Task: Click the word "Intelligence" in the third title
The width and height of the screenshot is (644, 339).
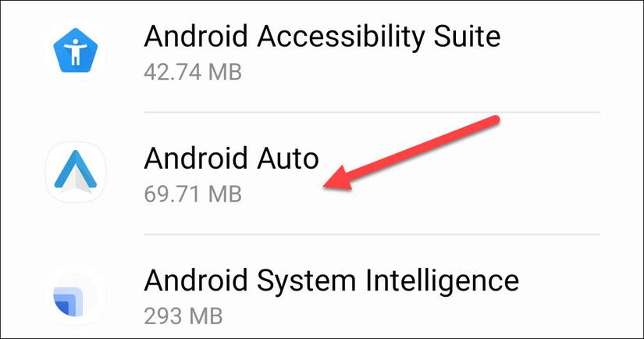Action: (443, 282)
